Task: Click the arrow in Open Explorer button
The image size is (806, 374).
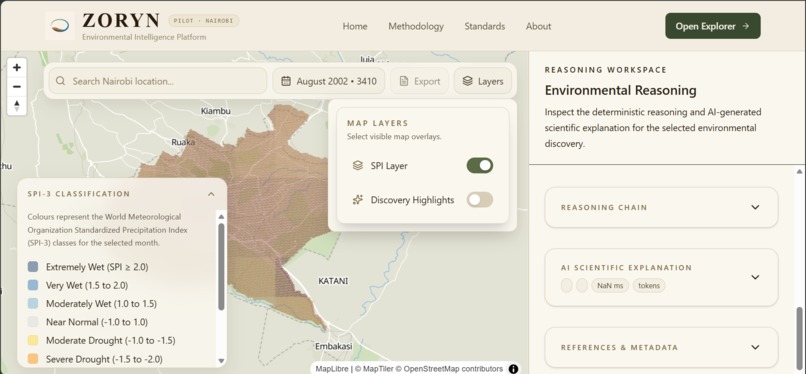Action: coord(745,26)
